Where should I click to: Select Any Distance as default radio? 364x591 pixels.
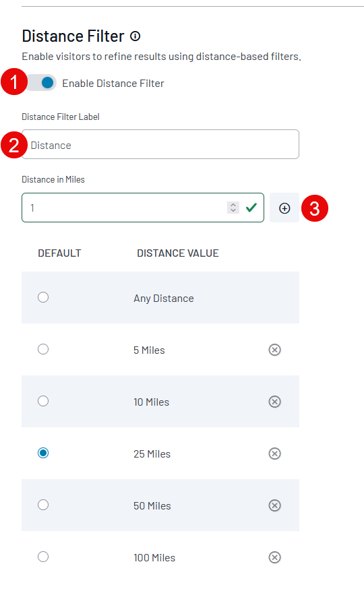[43, 297]
